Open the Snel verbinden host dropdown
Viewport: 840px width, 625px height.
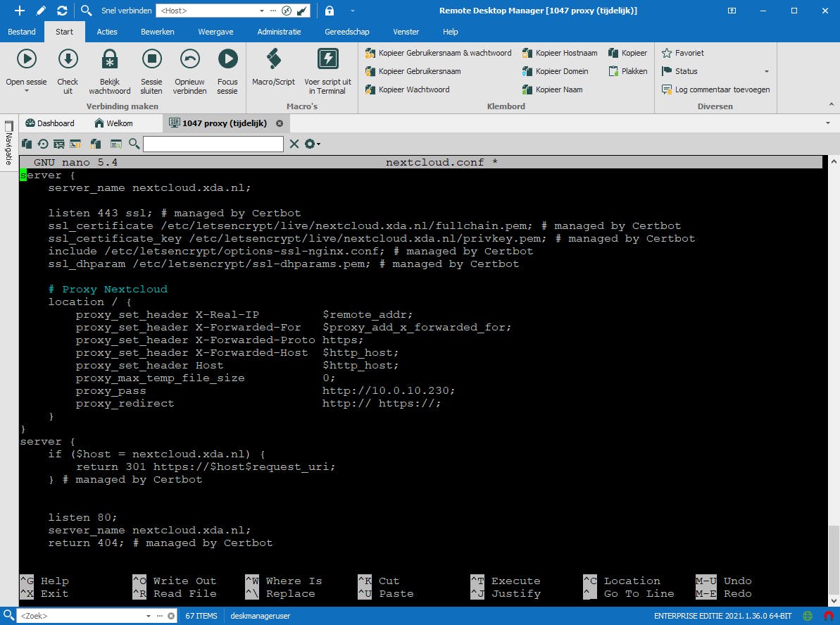click(262, 11)
